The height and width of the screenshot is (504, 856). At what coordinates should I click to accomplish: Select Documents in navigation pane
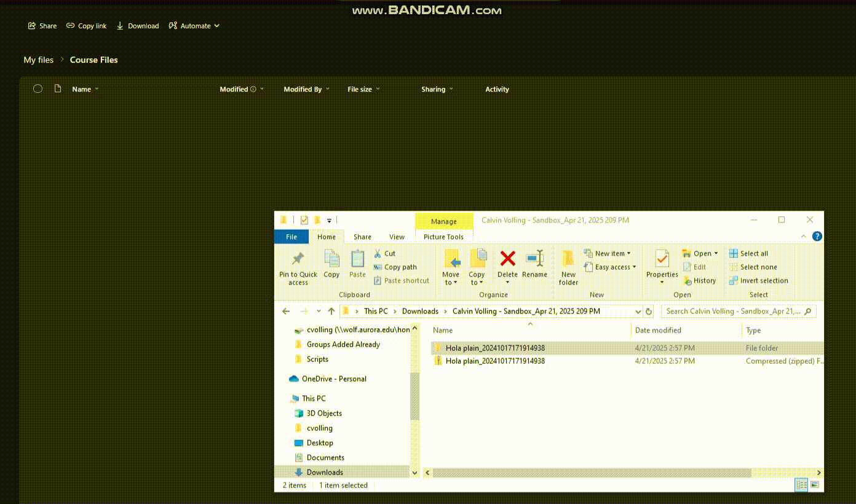325,457
